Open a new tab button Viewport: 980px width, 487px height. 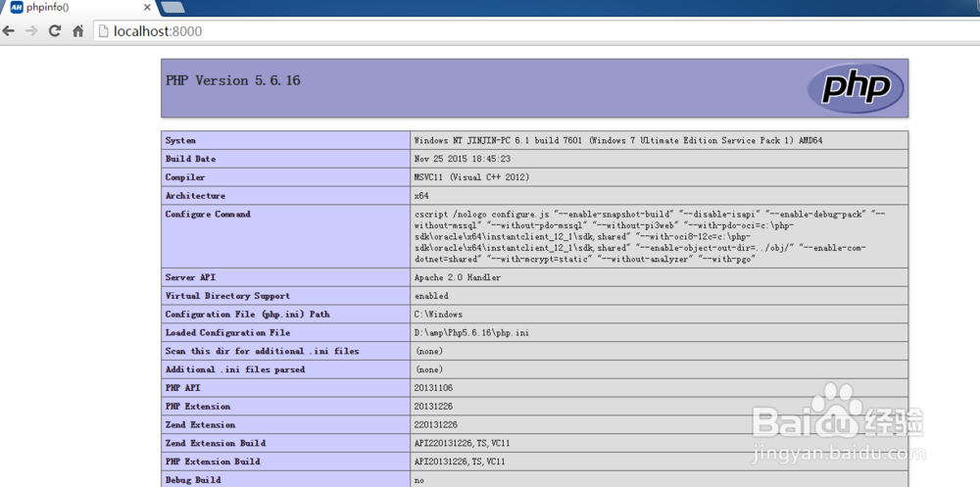click(x=172, y=8)
